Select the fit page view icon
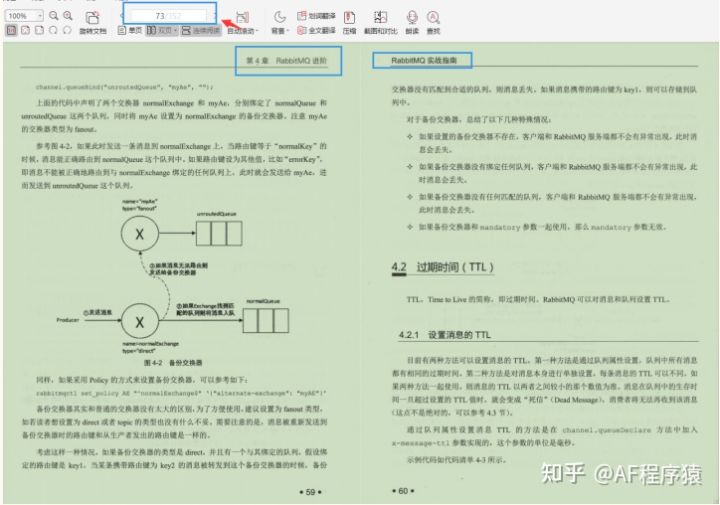This screenshot has height=505, width=720. [39, 30]
